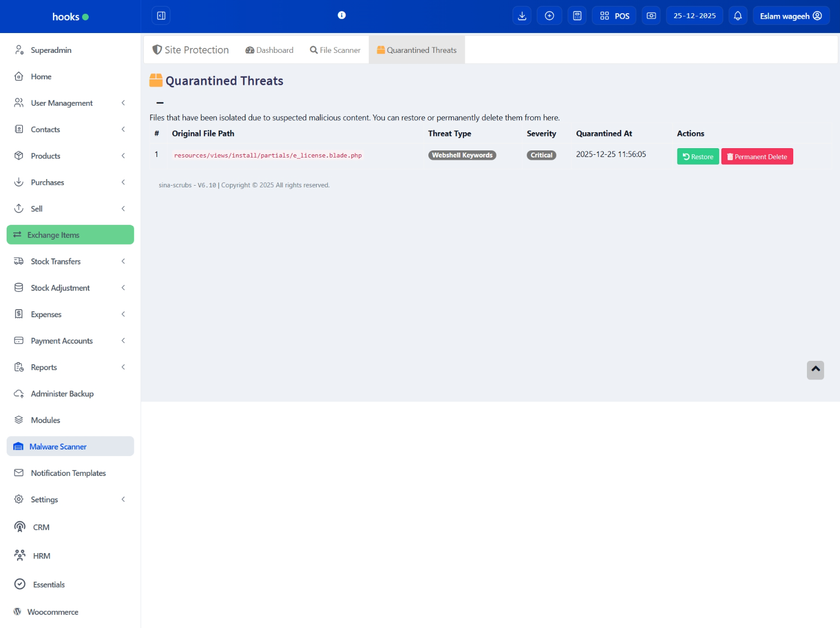The image size is (840, 628).
Task: Click the info icon in top bar
Action: [342, 15]
